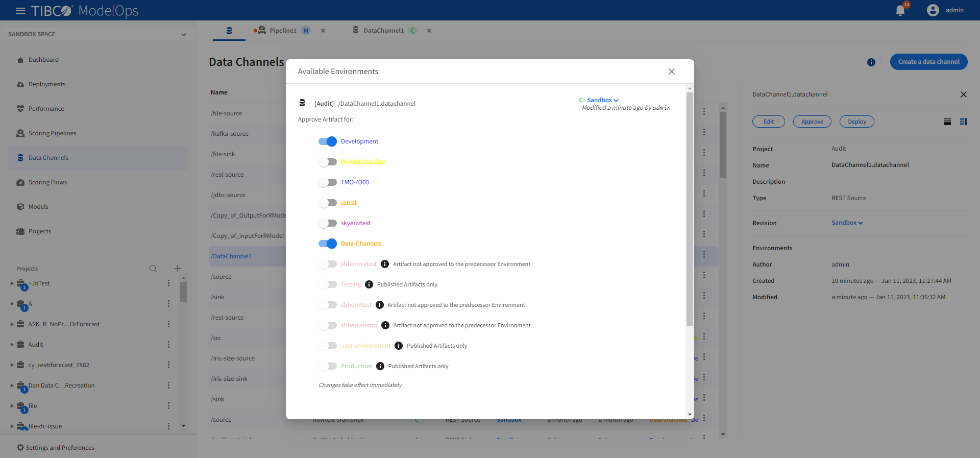This screenshot has width=980, height=458.
Task: Click the info icon beside Create a data channel
Action: coord(871,62)
